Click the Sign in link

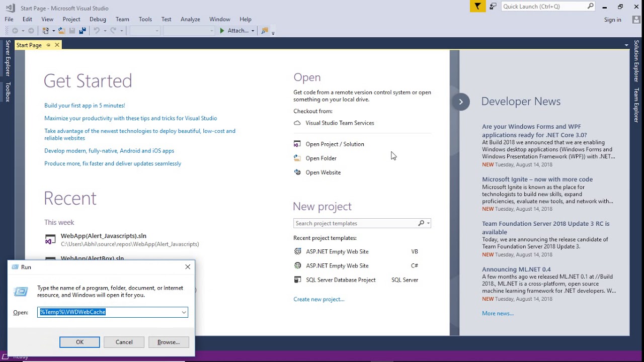tap(613, 20)
